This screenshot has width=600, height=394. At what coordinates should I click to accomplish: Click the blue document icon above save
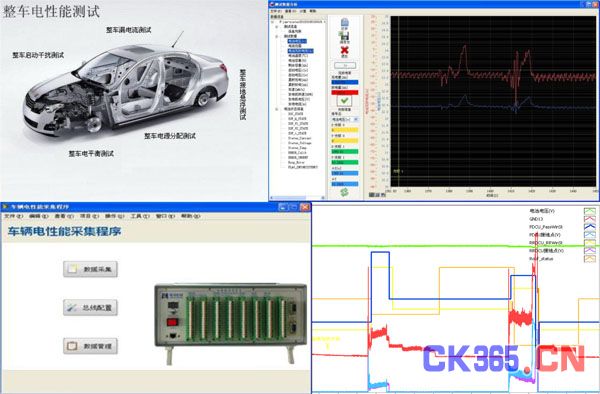point(344,23)
